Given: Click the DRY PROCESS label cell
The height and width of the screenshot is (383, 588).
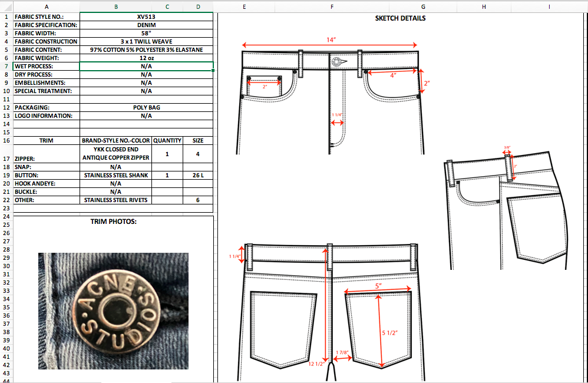Looking at the screenshot, I should [47, 75].
